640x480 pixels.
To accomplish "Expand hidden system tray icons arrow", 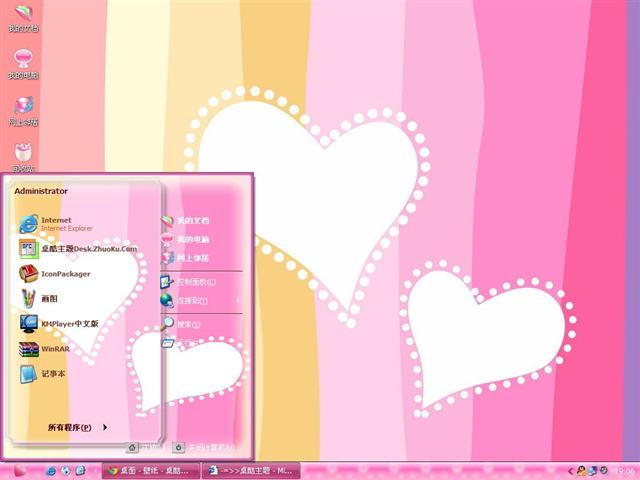I will pyautogui.click(x=571, y=471).
